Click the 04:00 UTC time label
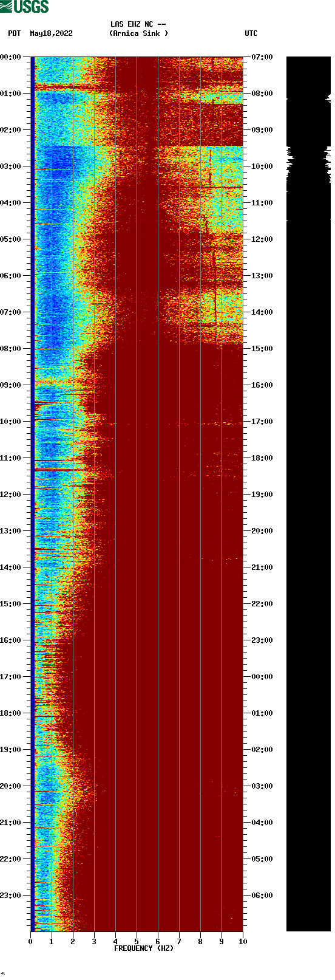Screen dimensions: 335x980 [x=262, y=823]
